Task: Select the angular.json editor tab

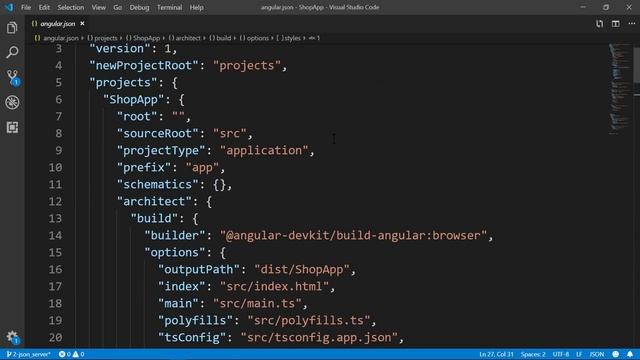Action: (58, 24)
